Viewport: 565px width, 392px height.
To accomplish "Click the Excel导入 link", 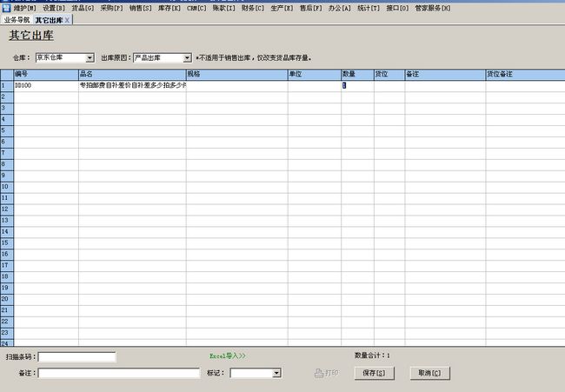I will [228, 356].
